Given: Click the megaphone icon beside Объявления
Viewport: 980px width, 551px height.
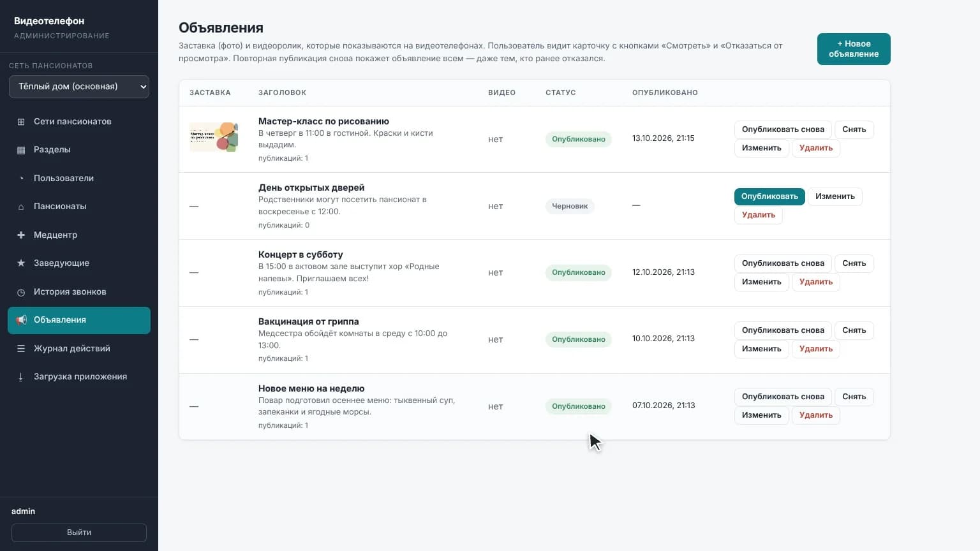Looking at the screenshot, I should coord(21,320).
